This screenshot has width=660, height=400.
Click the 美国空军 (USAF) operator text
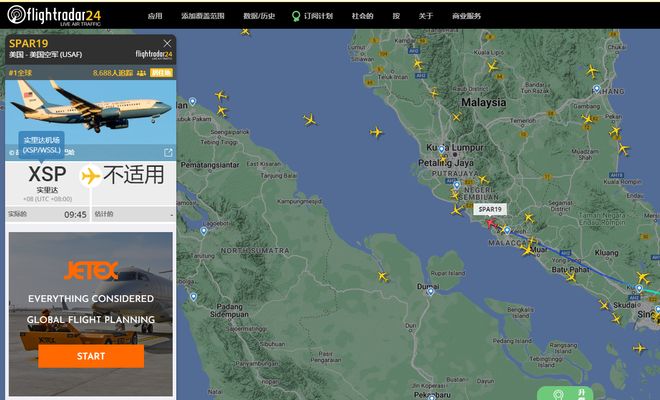(x=56, y=54)
